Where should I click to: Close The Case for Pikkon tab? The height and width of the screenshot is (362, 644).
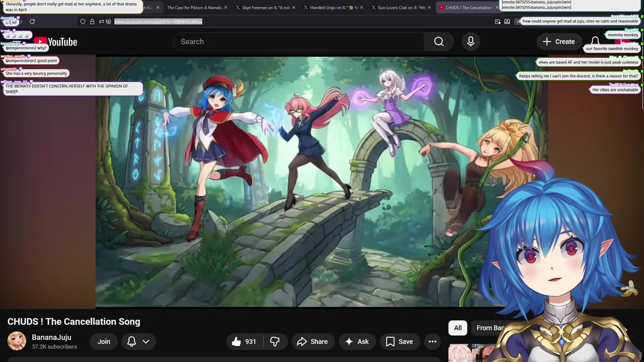[226, 8]
